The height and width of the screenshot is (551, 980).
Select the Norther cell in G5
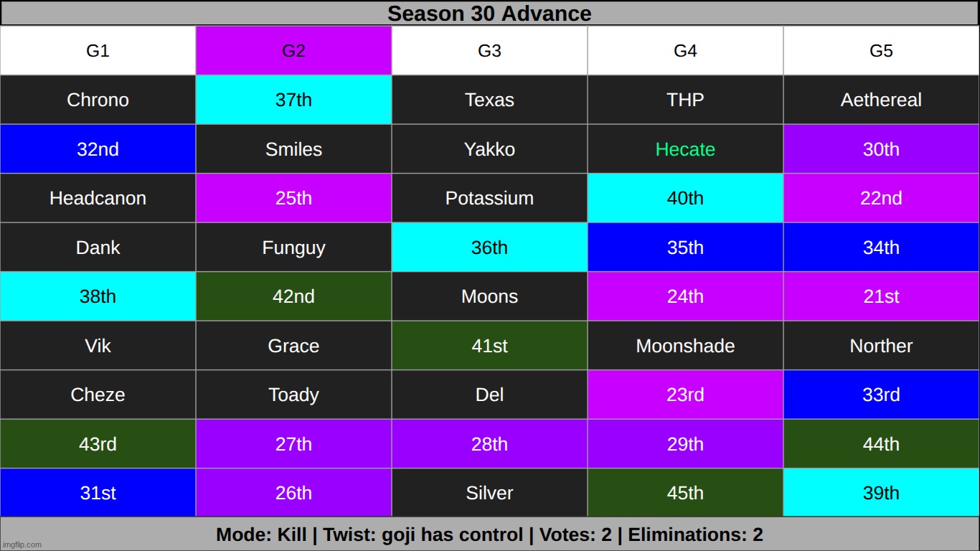coord(881,346)
